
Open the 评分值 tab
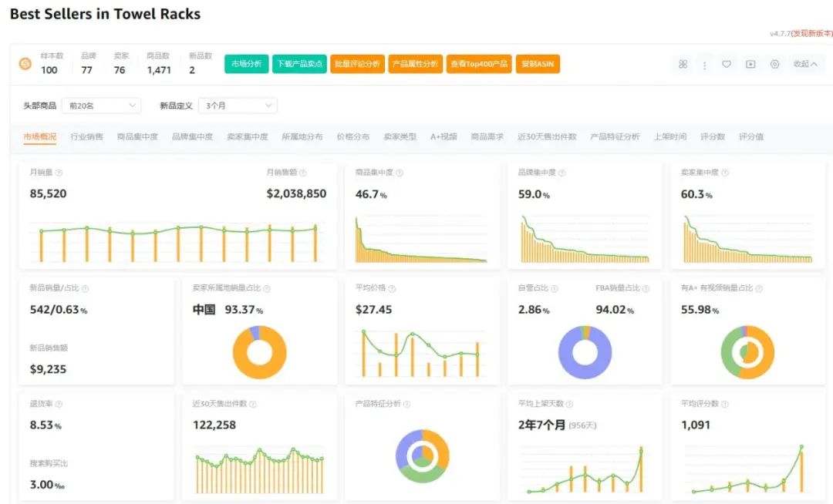point(751,137)
